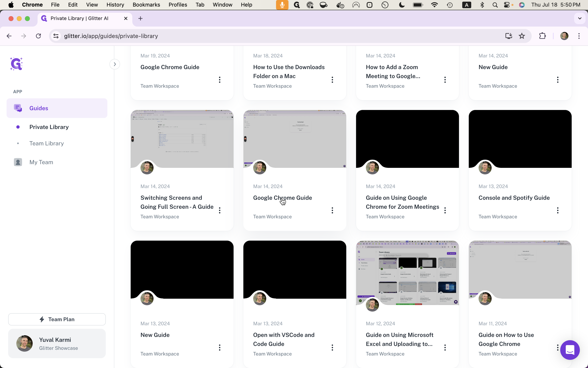Open Console and Spotify Guide title
The image size is (588, 368).
[x=514, y=198]
